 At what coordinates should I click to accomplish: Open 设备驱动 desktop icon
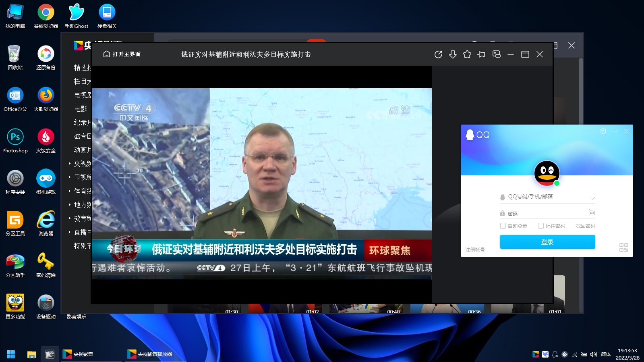(x=46, y=307)
